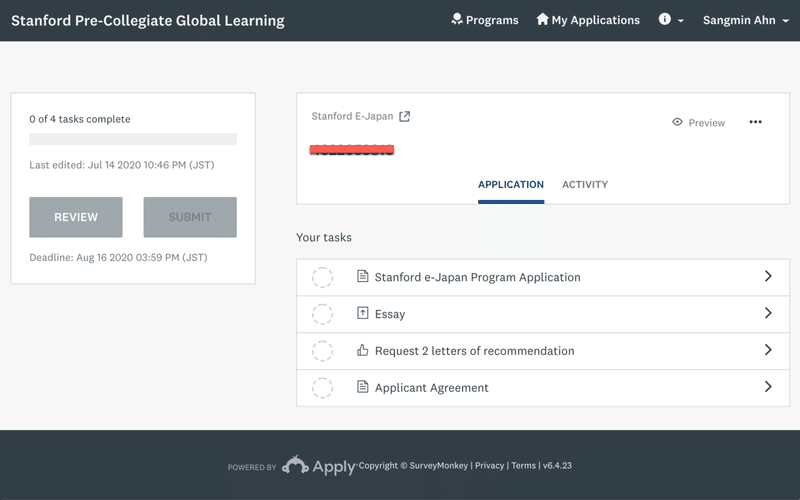Image resolution: width=800 pixels, height=500 pixels.
Task: Open the info circle icon menu
Action: tap(664, 19)
